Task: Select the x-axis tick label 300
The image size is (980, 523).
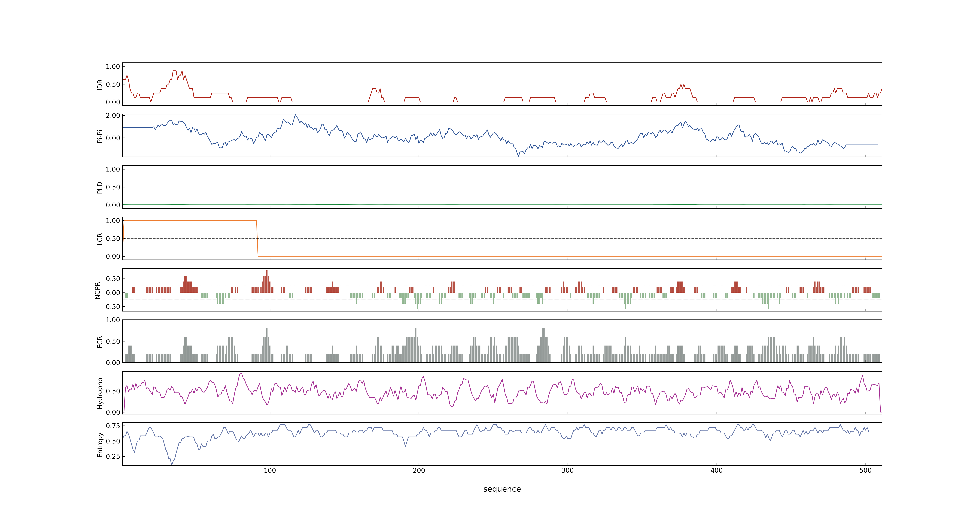Action: pyautogui.click(x=568, y=470)
